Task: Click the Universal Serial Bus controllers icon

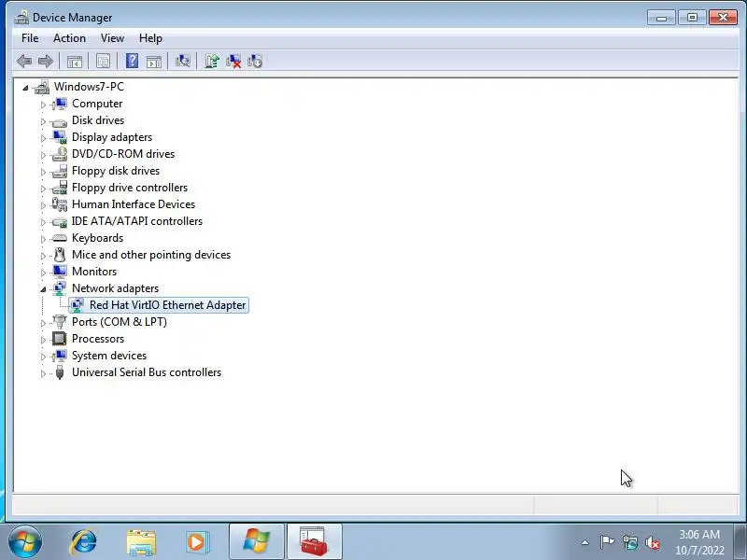Action: (x=60, y=372)
